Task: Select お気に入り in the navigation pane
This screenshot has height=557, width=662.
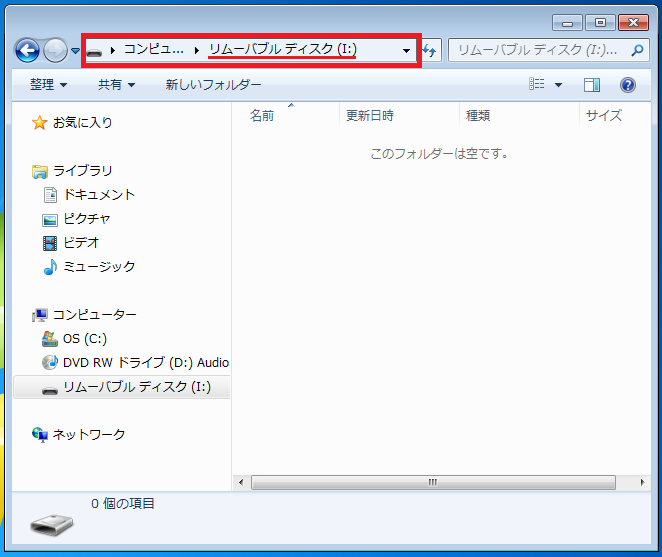Action: (x=82, y=122)
